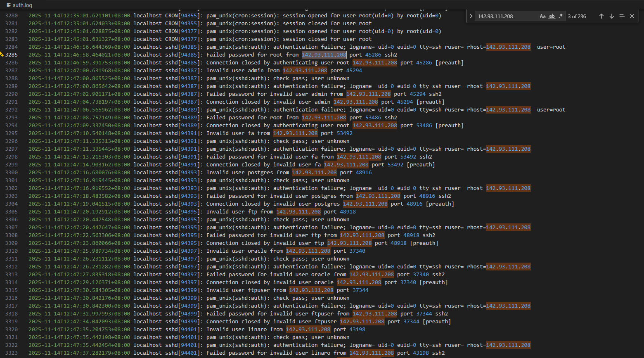This screenshot has height=358, width=644.
Task: Go to previous match arrow
Action: point(601,16)
